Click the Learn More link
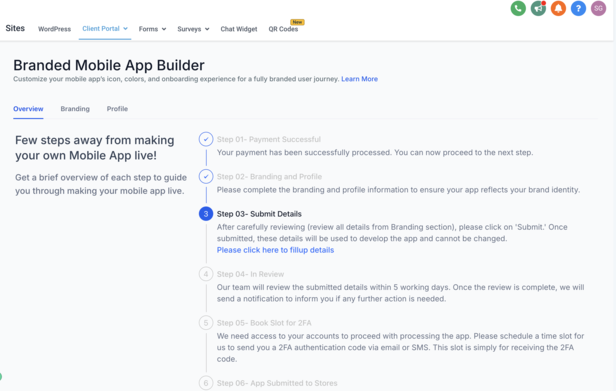Screen dimensions: 616x391 (359, 79)
